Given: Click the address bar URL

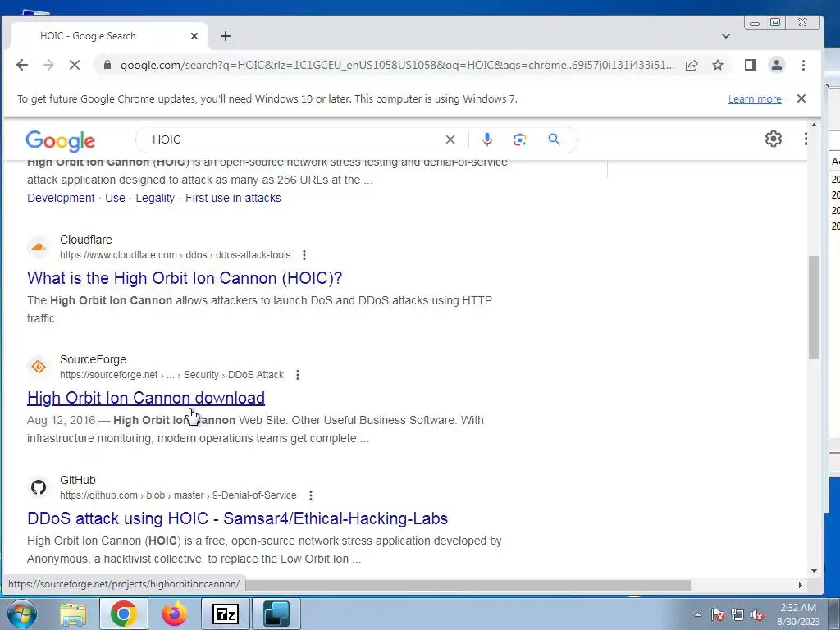Looking at the screenshot, I should [396, 65].
